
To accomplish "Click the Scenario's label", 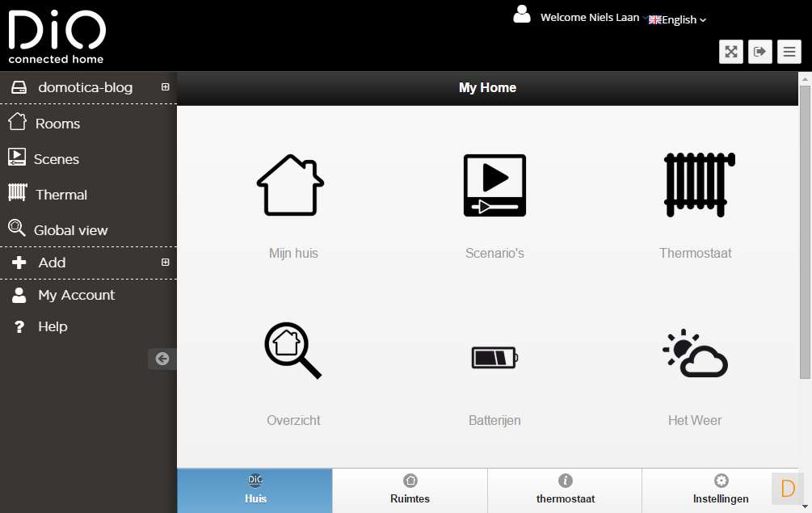I will (494, 253).
